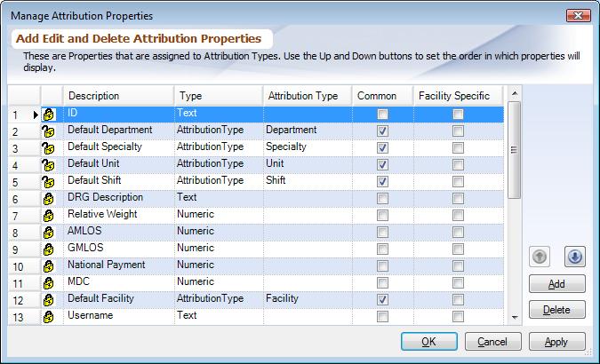Click the scrollbar down arrow
The height and width of the screenshot is (364, 600).
pyautogui.click(x=515, y=317)
